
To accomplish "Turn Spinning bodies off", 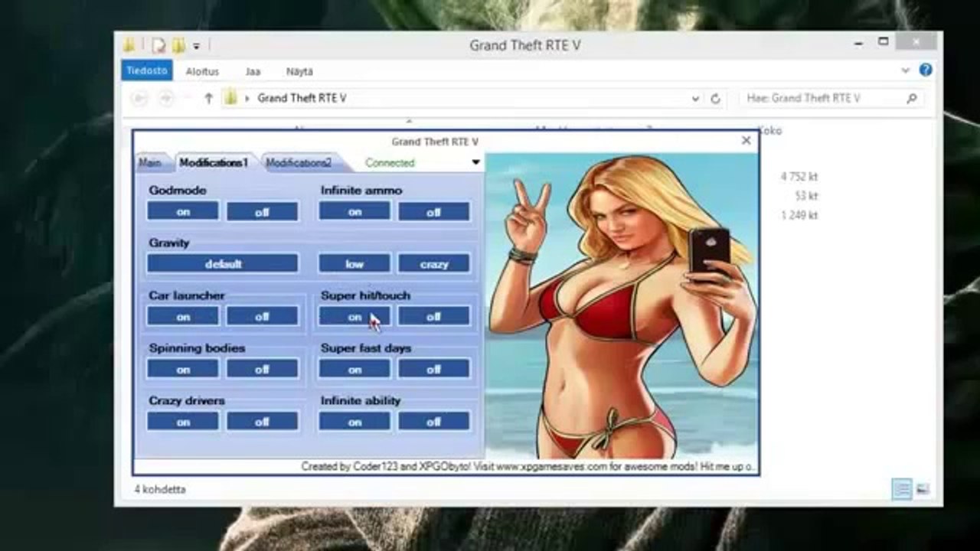I will click(263, 369).
